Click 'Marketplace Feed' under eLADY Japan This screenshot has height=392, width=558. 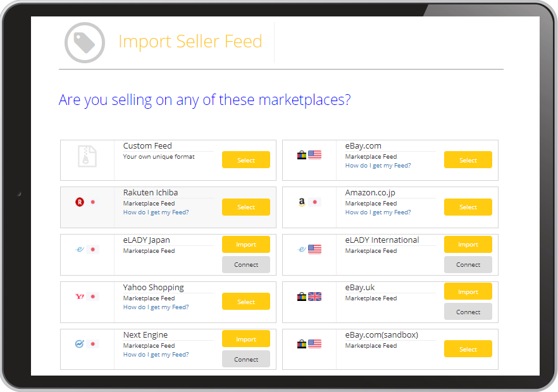149,251
